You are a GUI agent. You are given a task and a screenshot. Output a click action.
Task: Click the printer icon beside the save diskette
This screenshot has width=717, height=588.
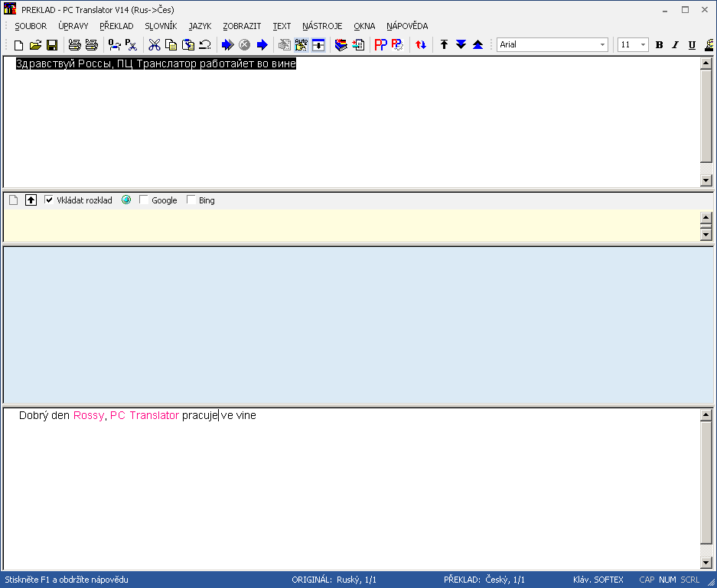[x=74, y=45]
